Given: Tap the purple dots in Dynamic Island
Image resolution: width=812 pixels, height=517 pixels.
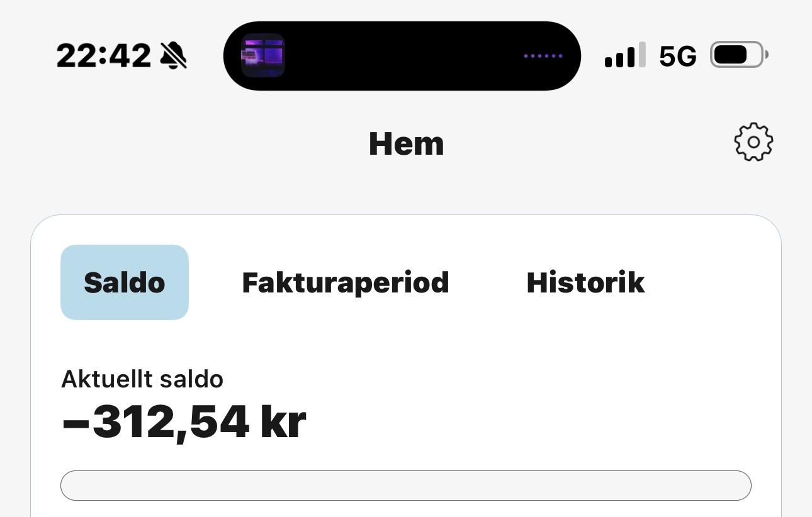Looking at the screenshot, I should [x=543, y=56].
